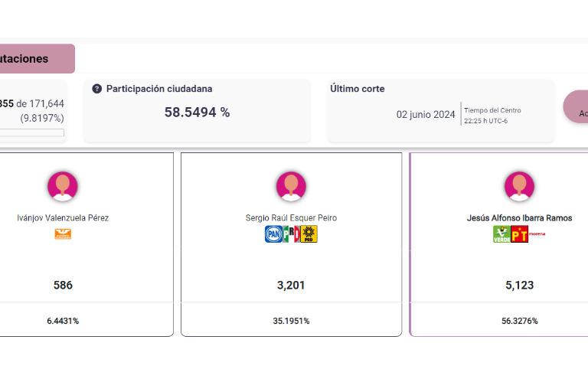The height and width of the screenshot is (392, 588).
Task: Click the PT party logo
Action: point(520,234)
